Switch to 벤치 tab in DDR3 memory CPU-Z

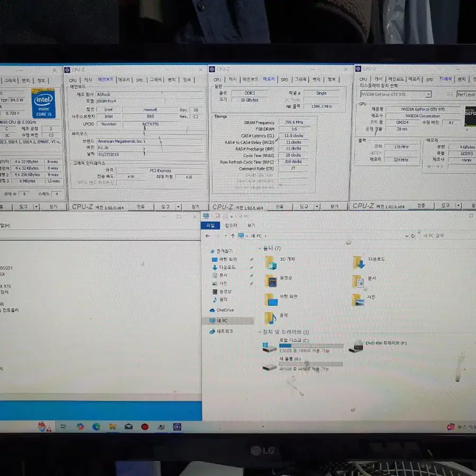(x=316, y=79)
